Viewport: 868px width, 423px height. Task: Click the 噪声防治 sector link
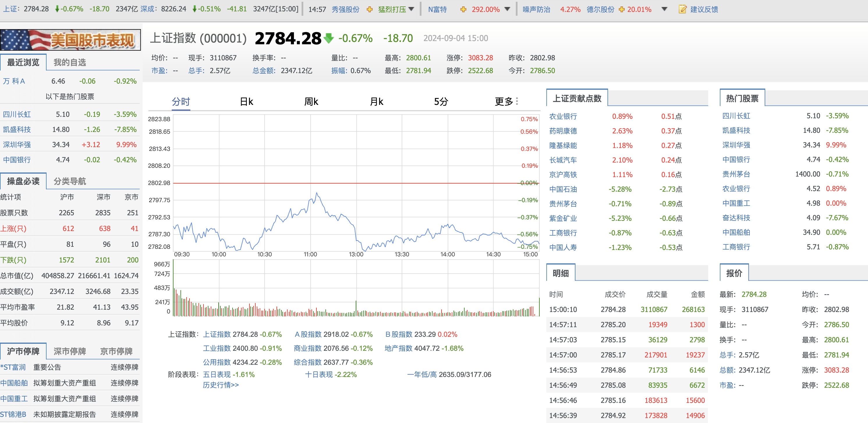pyautogui.click(x=536, y=9)
